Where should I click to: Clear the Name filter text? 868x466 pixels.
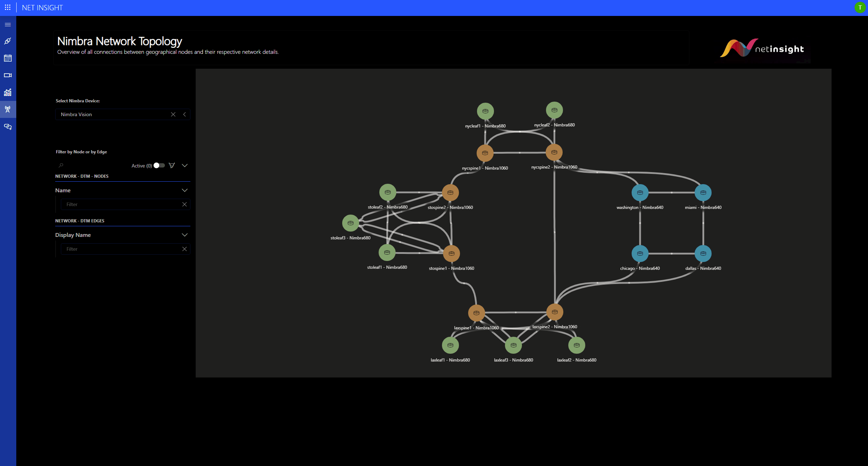(x=184, y=204)
